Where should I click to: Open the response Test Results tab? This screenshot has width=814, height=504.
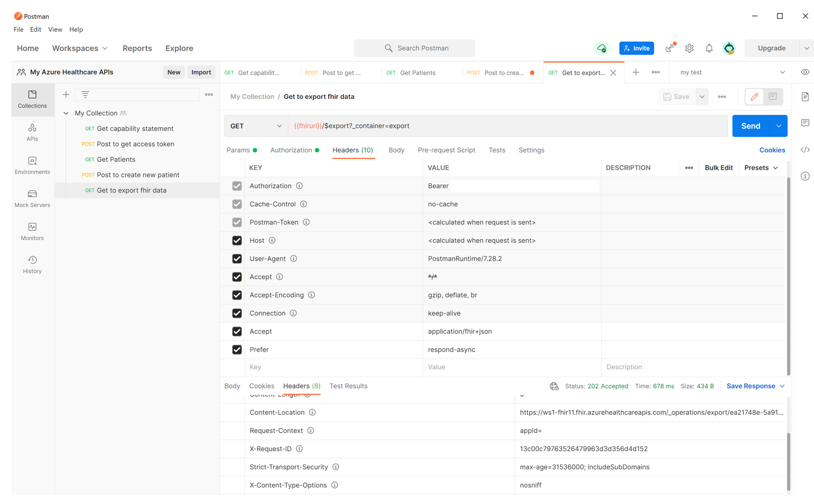tap(348, 386)
